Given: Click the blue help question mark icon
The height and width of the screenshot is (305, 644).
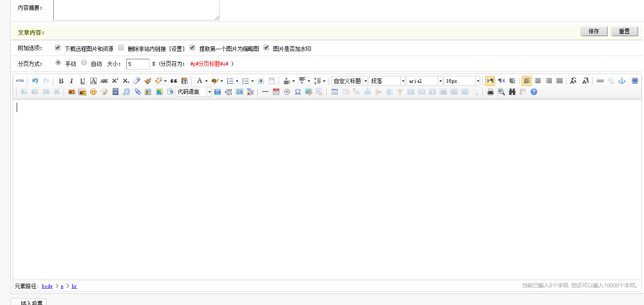Looking at the screenshot, I should pos(534,92).
